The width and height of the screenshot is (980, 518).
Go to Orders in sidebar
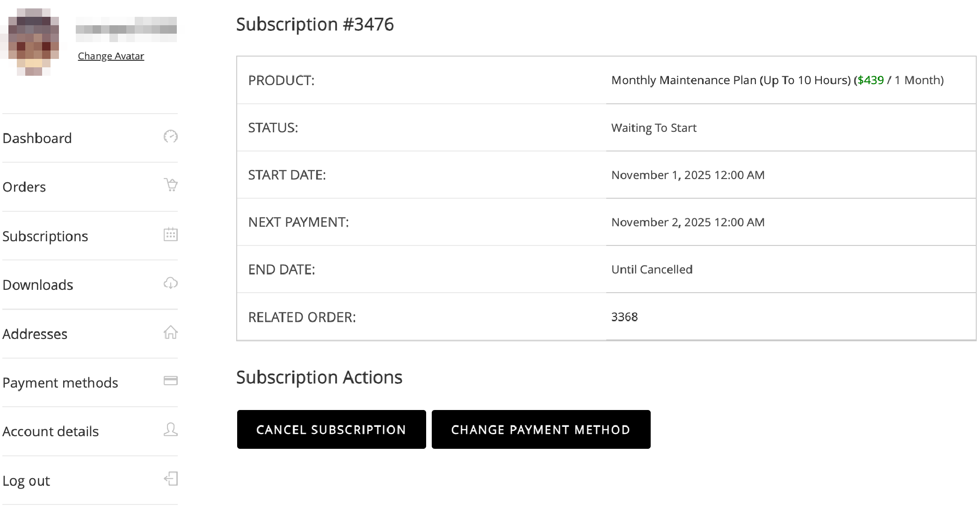24,187
